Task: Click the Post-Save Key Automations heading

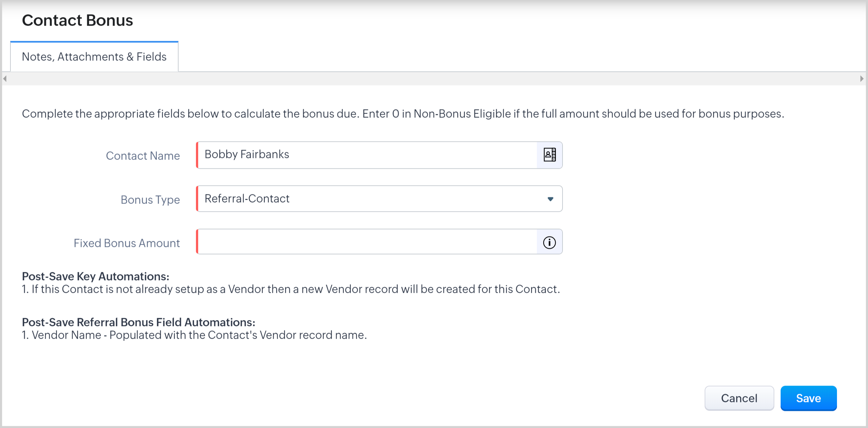Action: [x=95, y=276]
